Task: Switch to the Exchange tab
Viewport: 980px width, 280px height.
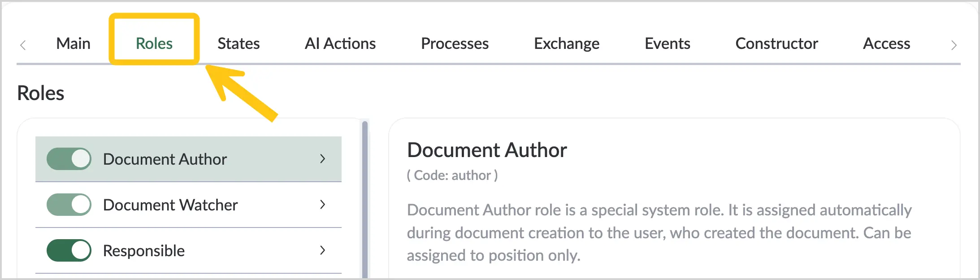Action: [x=567, y=44]
